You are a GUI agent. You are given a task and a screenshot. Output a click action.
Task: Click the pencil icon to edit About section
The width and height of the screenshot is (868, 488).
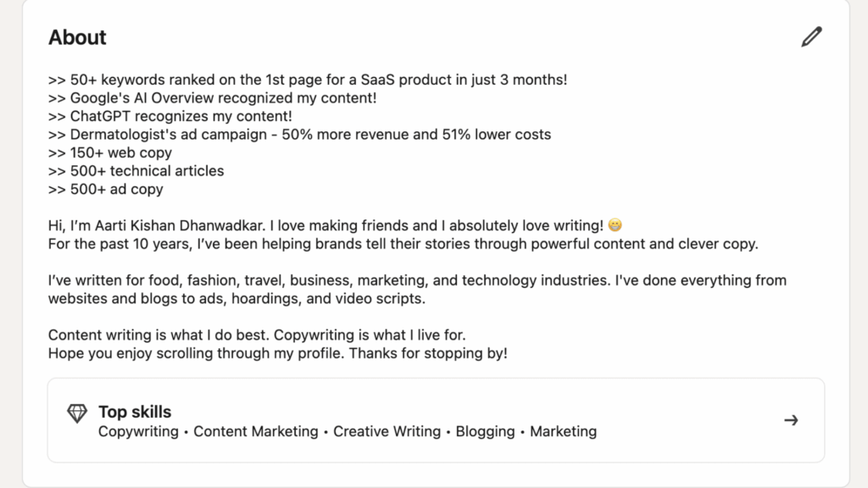pyautogui.click(x=811, y=36)
